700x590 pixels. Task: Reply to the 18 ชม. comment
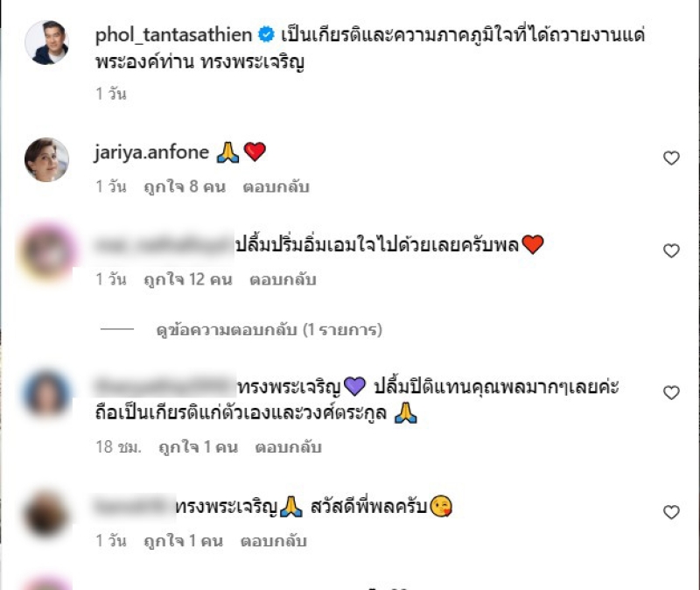coord(288,447)
